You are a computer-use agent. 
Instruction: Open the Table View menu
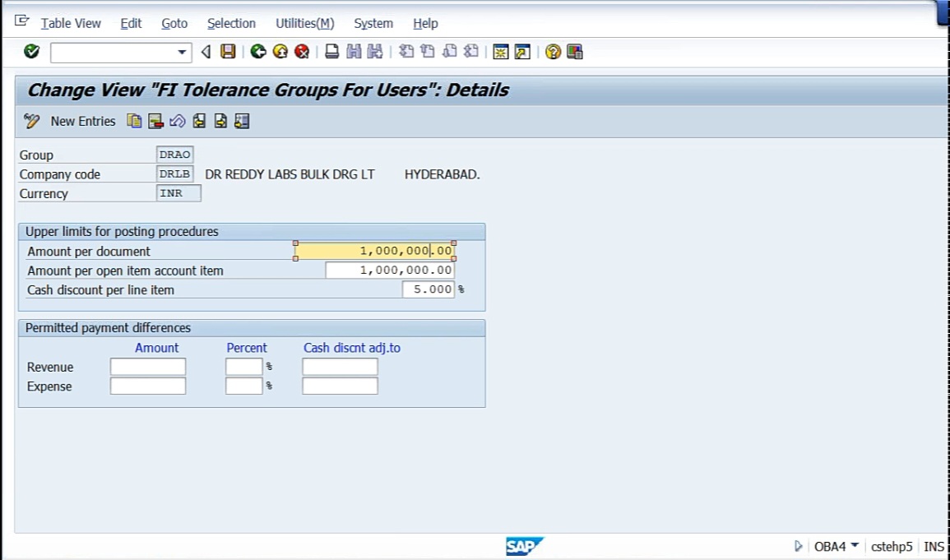(71, 24)
